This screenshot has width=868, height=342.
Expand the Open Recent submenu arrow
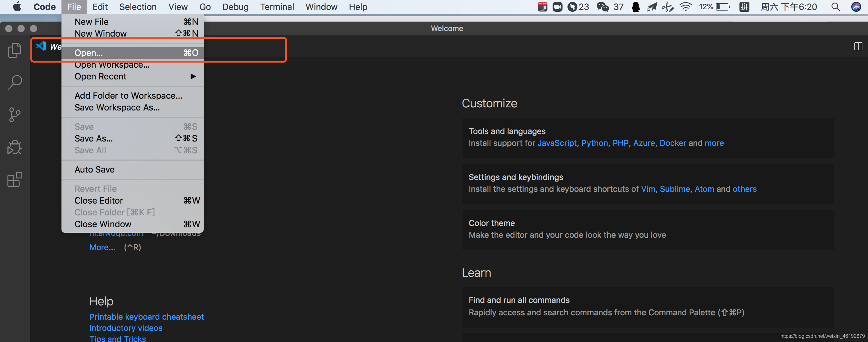pyautogui.click(x=193, y=76)
